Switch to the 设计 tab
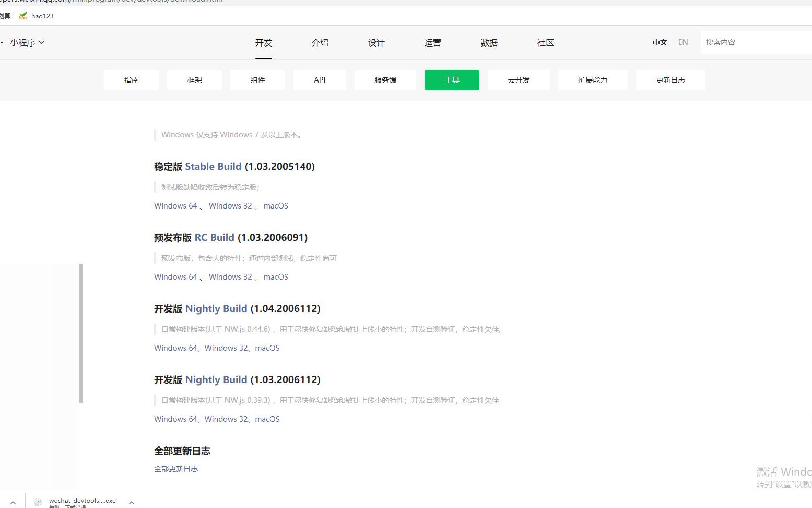 point(376,42)
